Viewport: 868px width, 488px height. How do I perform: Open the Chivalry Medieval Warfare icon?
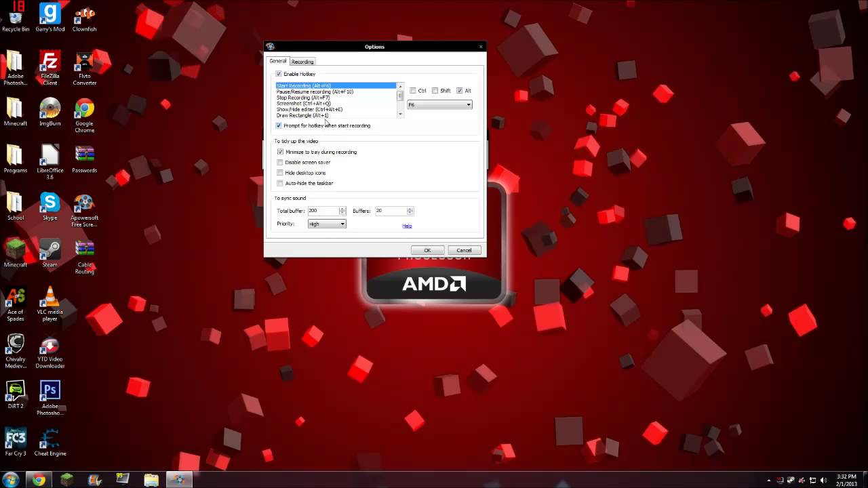click(x=16, y=351)
